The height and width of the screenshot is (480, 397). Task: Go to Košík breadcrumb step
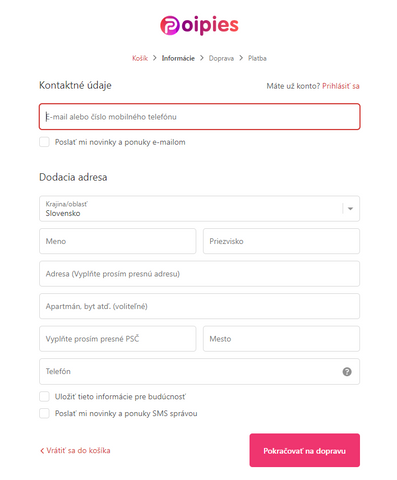[140, 58]
